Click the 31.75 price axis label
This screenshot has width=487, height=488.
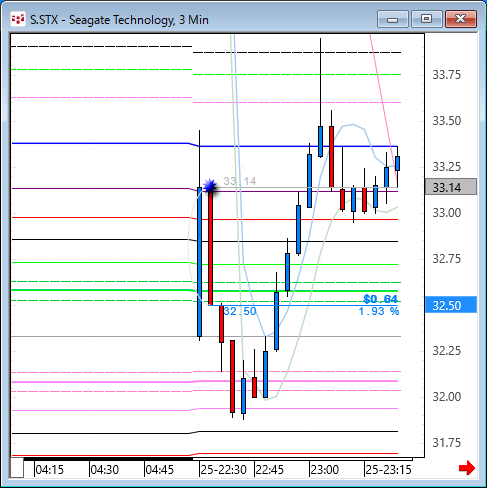click(446, 443)
